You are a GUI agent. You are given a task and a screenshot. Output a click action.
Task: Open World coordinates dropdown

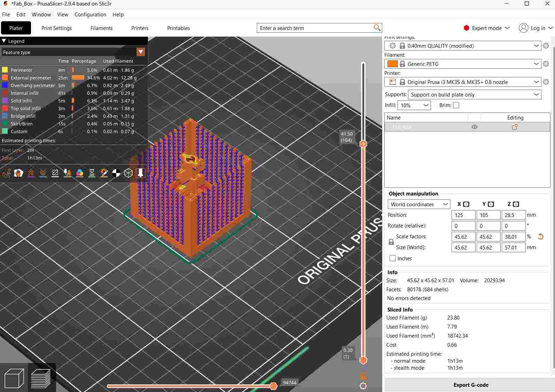(419, 204)
